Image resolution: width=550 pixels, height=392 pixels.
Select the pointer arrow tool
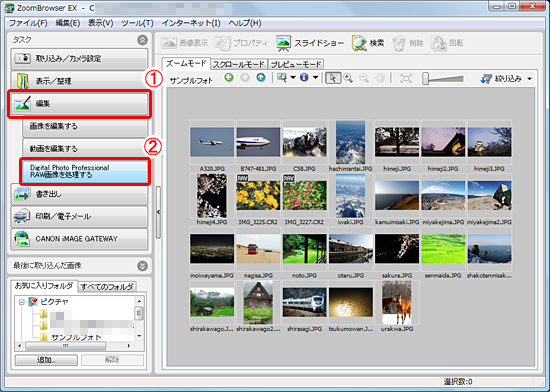pyautogui.click(x=333, y=78)
